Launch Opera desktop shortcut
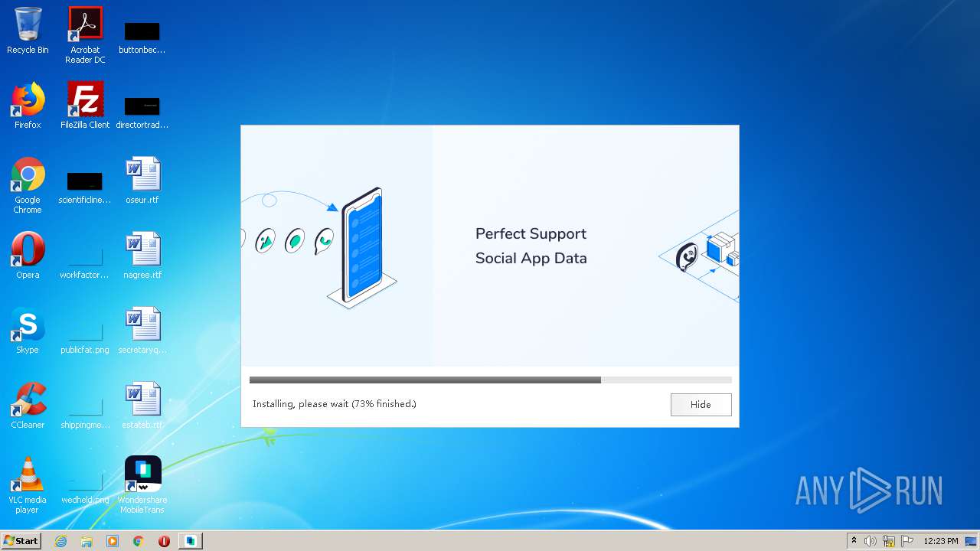980x551 pixels. [28, 256]
